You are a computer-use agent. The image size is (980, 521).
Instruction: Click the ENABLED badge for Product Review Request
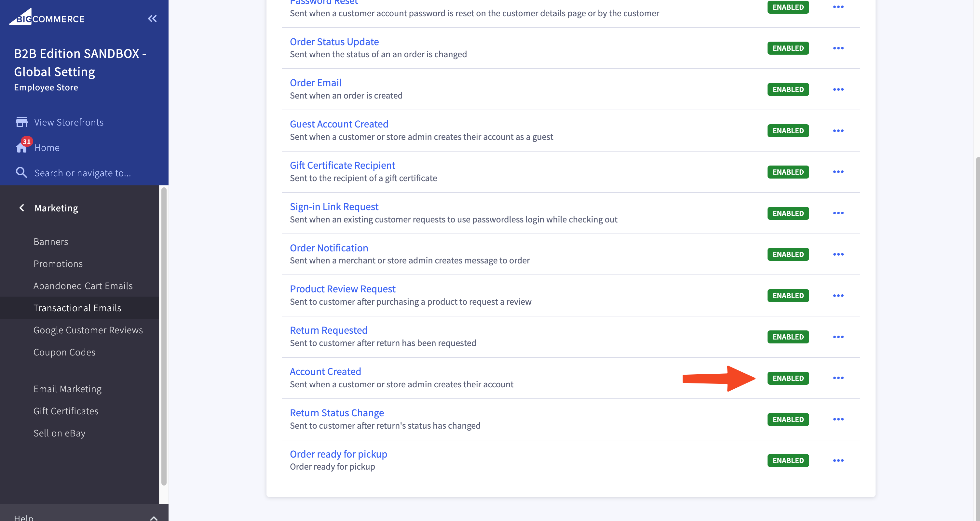[x=788, y=296]
